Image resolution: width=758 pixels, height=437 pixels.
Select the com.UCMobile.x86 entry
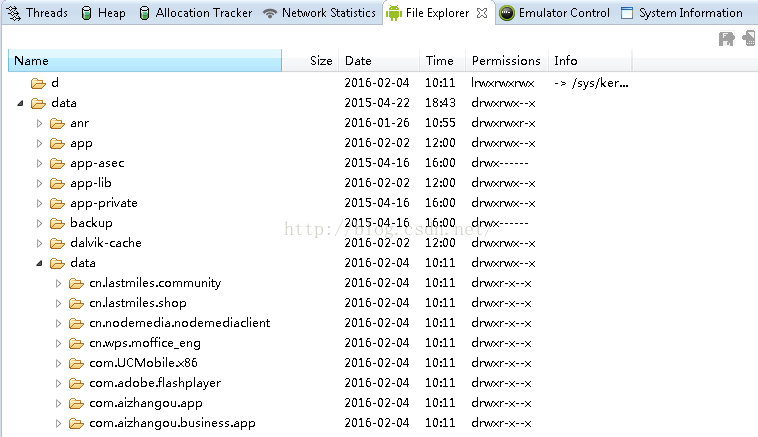(143, 363)
